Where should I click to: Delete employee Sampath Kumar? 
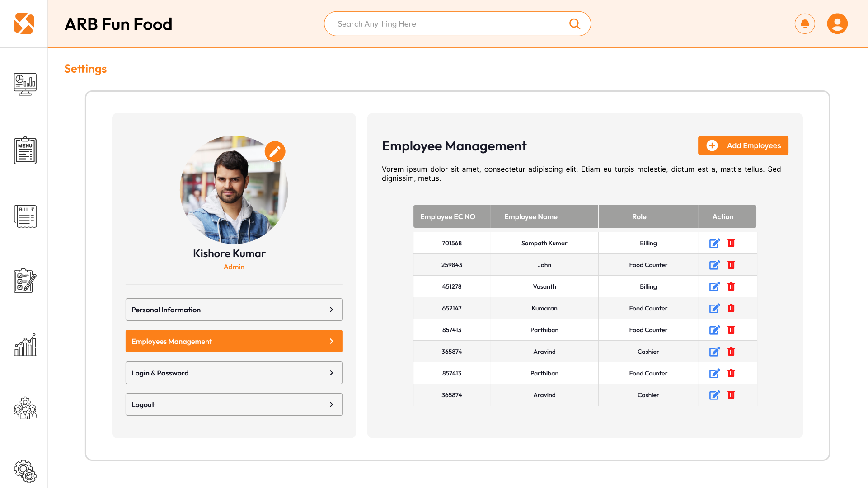731,243
